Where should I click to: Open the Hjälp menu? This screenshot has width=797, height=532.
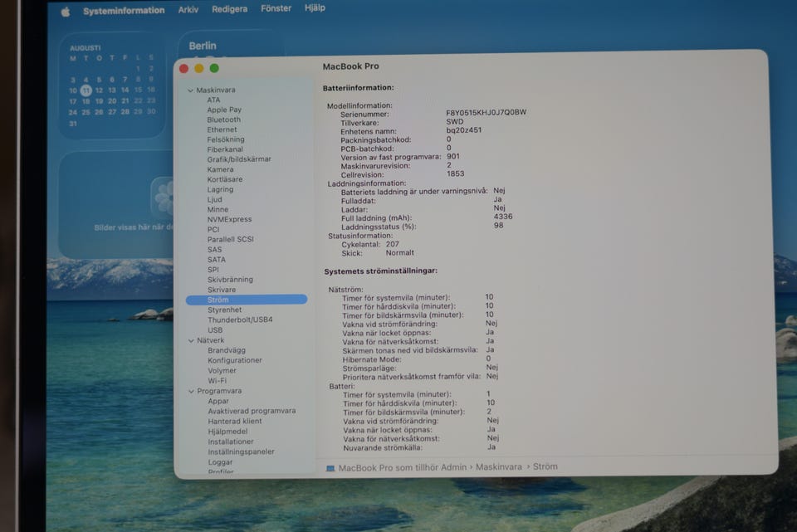coord(315,8)
